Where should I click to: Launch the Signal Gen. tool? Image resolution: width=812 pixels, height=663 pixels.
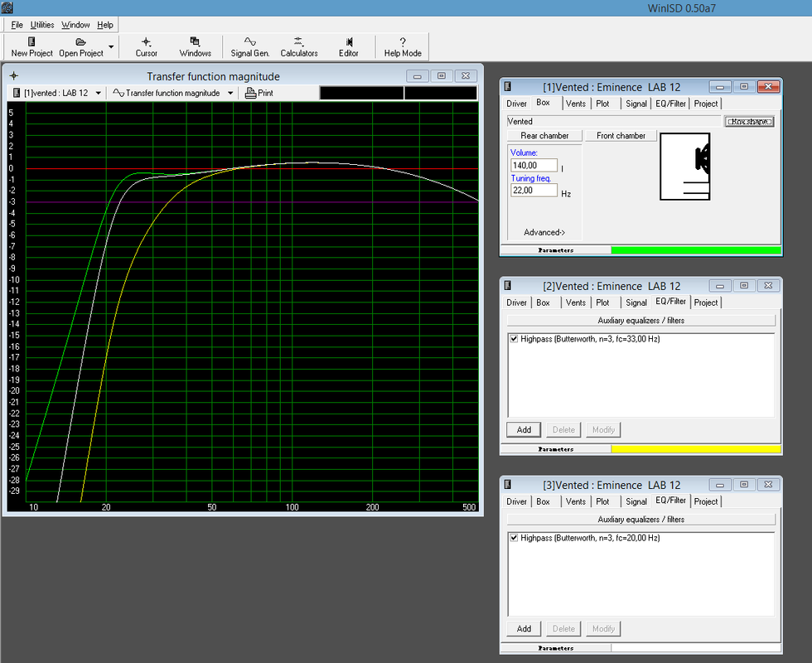[250, 46]
